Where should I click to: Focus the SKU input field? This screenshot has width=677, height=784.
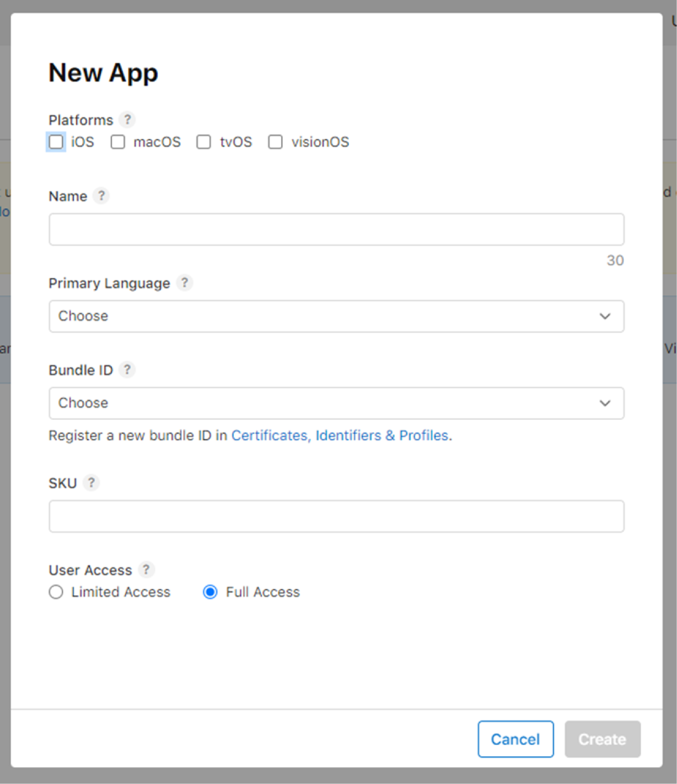point(336,516)
